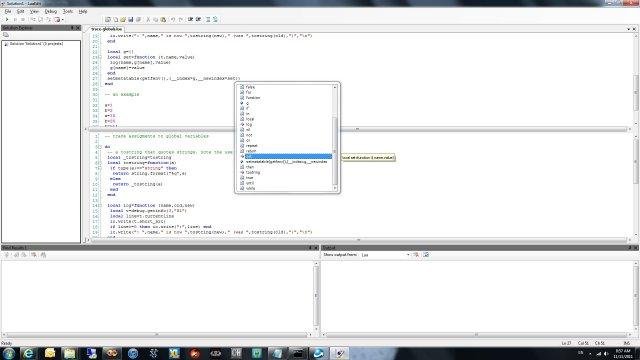Select 'setmetatable' entry in autocomplete list
640x360 pixels.
[x=286, y=162]
